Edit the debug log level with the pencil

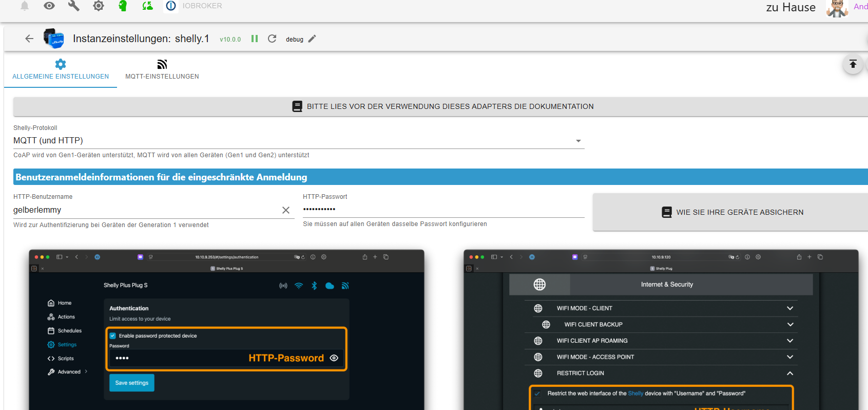pos(312,39)
